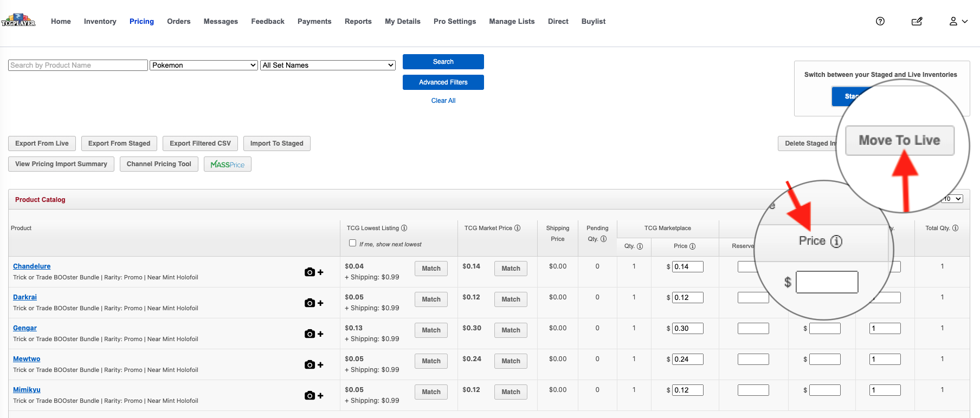Show info icon for Total Qty.
The height and width of the screenshot is (418, 980).
[956, 228]
